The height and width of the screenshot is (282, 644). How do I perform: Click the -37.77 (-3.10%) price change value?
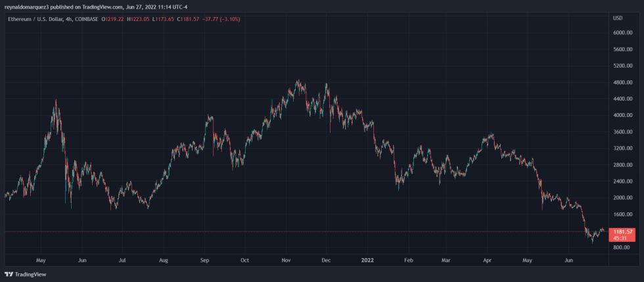tap(221, 19)
